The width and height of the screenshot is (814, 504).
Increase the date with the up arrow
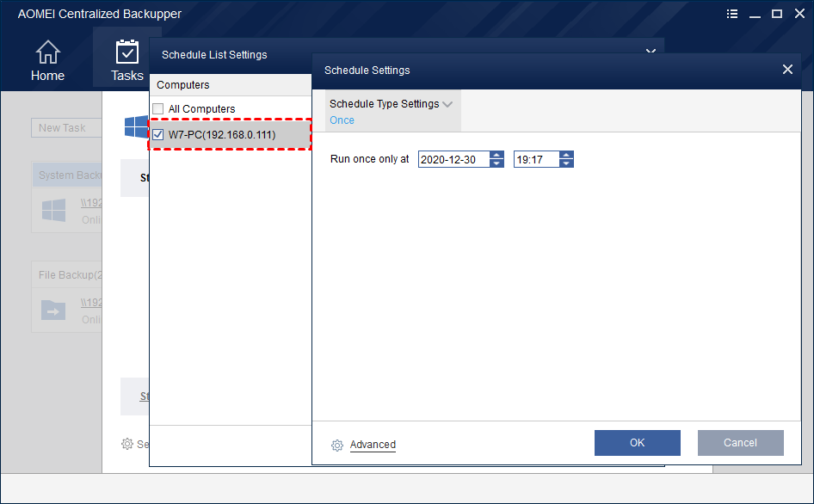coord(496,155)
